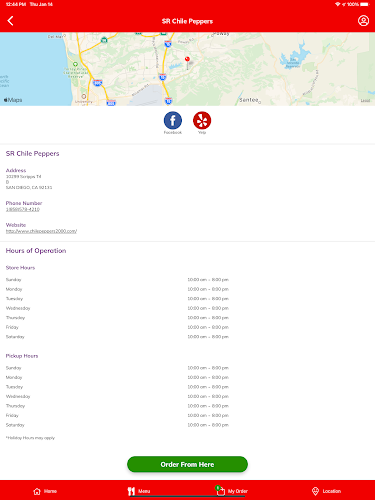Image resolution: width=375 pixels, height=500 pixels.
Task: Open the Location tab
Action: [326, 491]
